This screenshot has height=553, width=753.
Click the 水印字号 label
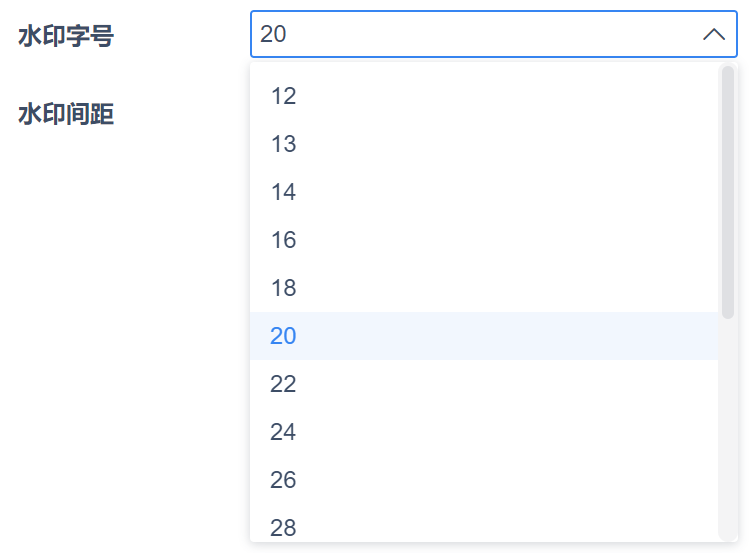coord(66,37)
